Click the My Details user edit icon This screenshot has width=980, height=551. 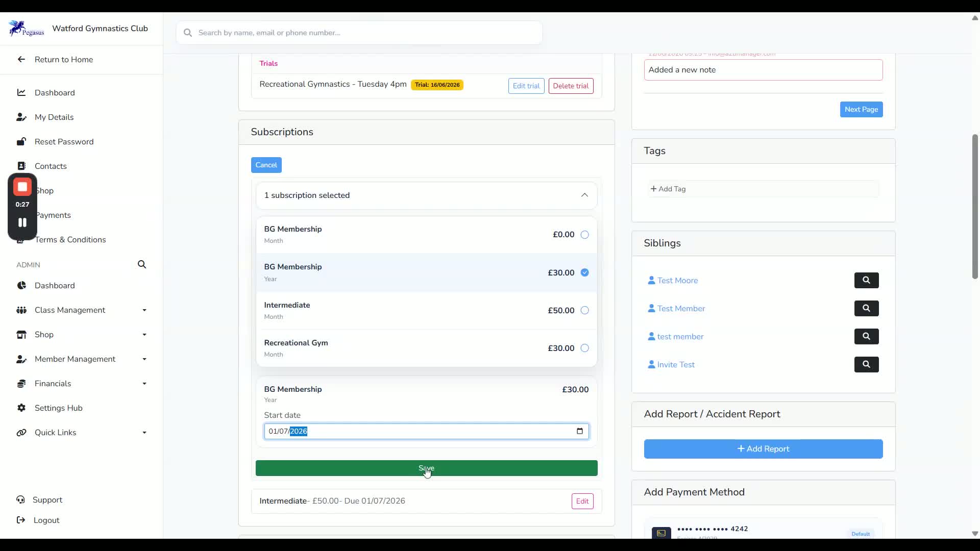click(x=21, y=117)
